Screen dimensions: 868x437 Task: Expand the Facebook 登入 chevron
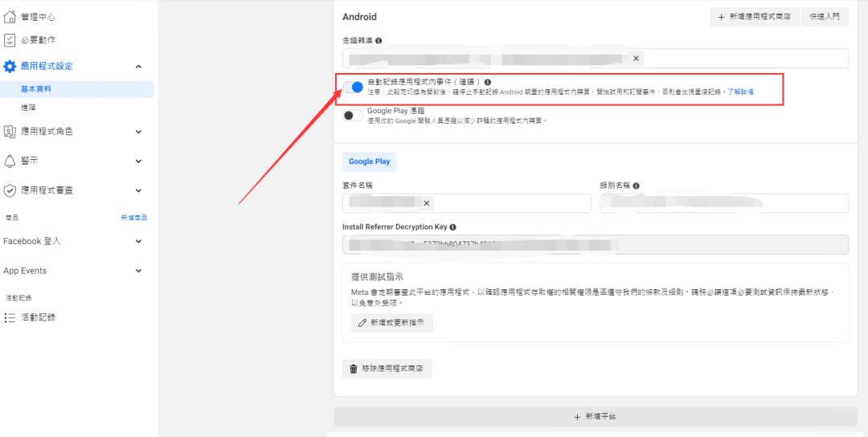point(138,241)
